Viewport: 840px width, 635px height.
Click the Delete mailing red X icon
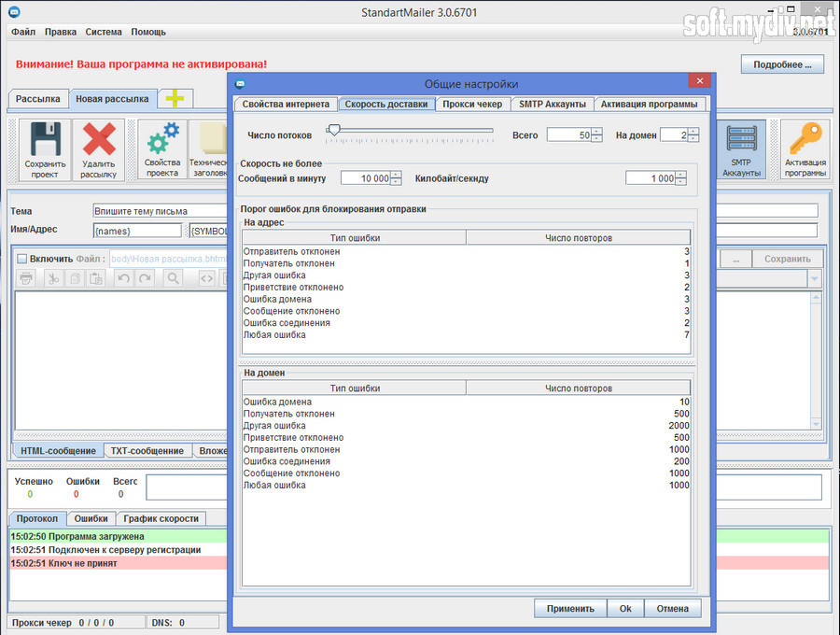[x=99, y=149]
